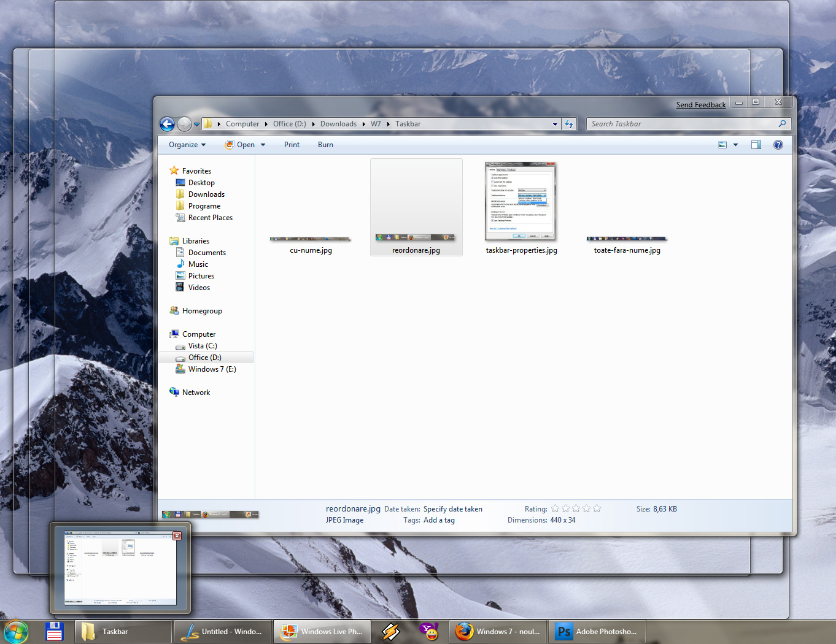Switch to Firefox Windows 7 taskbar button
836x644 pixels.
(x=498, y=632)
